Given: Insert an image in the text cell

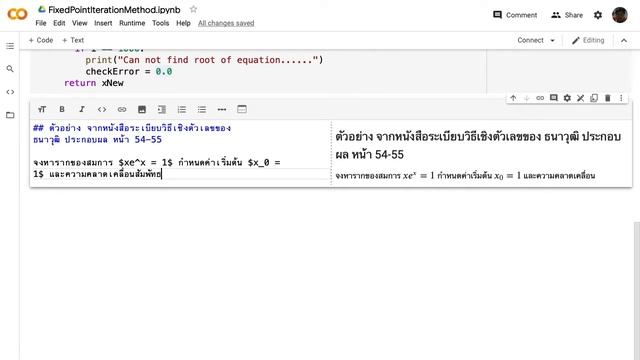Looking at the screenshot, I should click(142, 109).
